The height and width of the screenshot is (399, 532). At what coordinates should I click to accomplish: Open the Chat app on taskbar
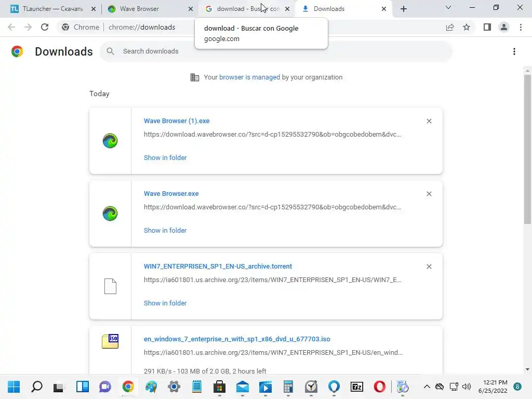click(105, 387)
